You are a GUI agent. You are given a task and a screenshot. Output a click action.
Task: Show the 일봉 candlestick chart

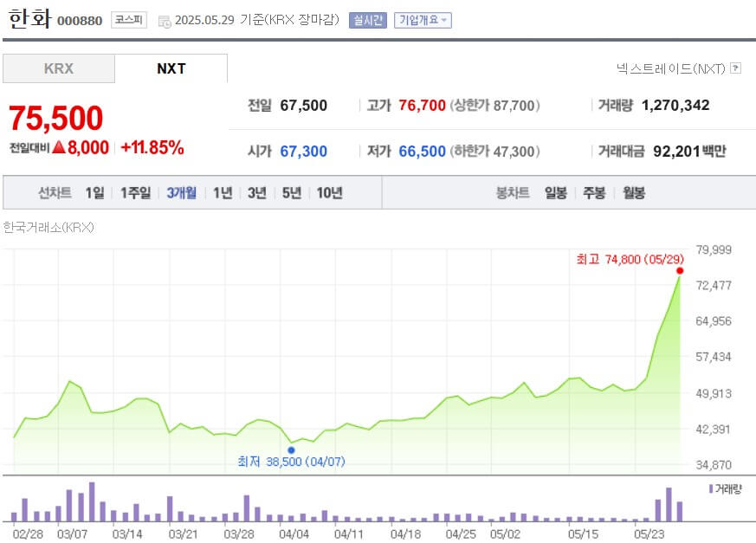[556, 193]
